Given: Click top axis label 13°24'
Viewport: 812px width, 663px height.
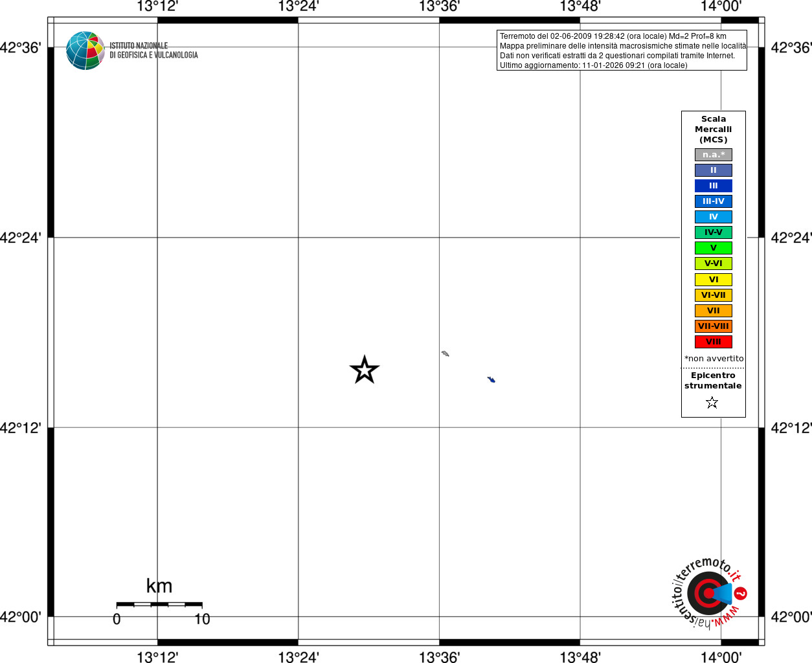Looking at the screenshot, I should point(299,6).
